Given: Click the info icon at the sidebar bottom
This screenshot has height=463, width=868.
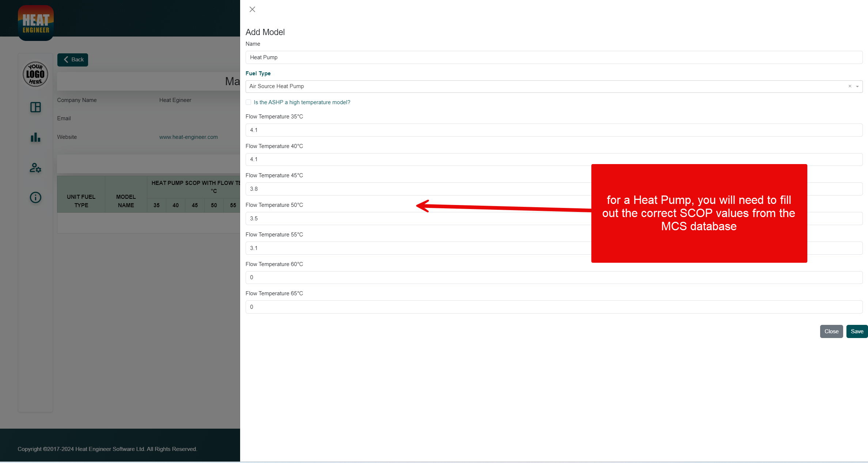Looking at the screenshot, I should [x=35, y=198].
